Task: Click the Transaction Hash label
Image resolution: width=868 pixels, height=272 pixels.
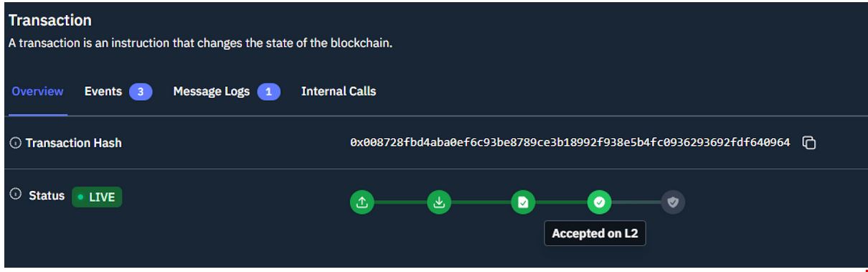Action: click(x=74, y=143)
